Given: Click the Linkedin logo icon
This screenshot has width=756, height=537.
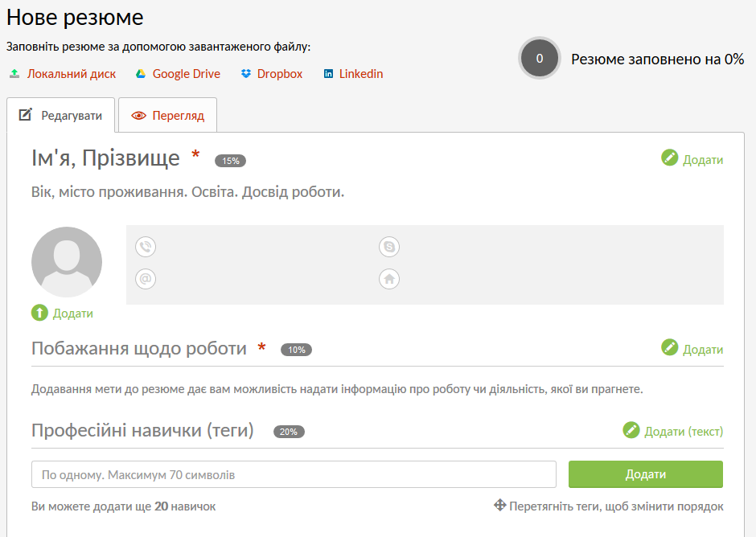Looking at the screenshot, I should 328,74.
